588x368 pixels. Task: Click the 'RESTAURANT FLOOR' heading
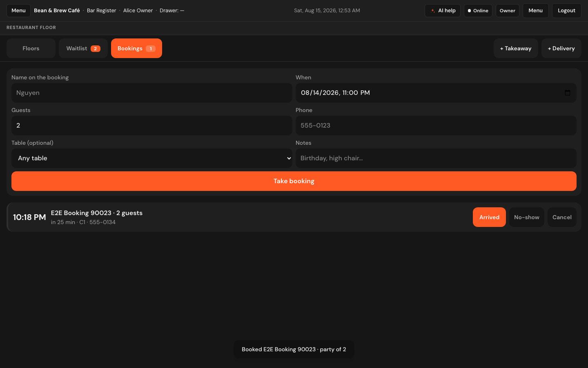(31, 27)
